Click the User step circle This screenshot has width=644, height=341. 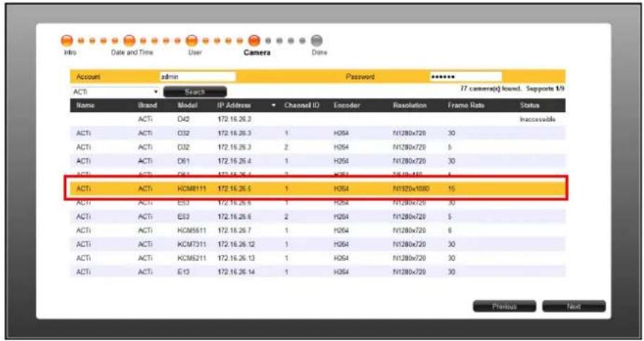[192, 41]
